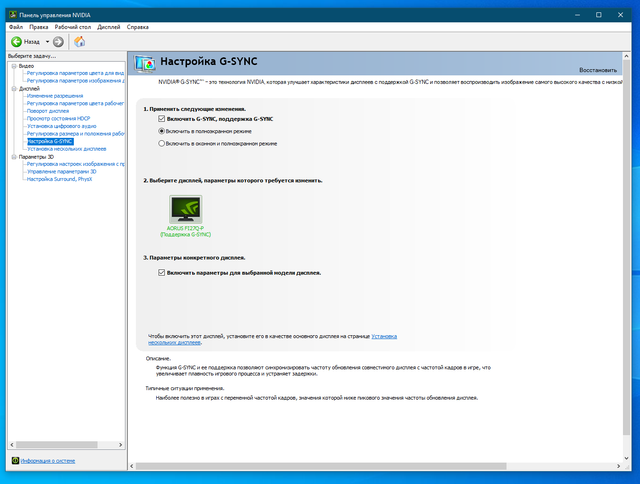Click the main panel scroll-right arrow
Viewport: 640px width, 484px height.
coord(618,466)
